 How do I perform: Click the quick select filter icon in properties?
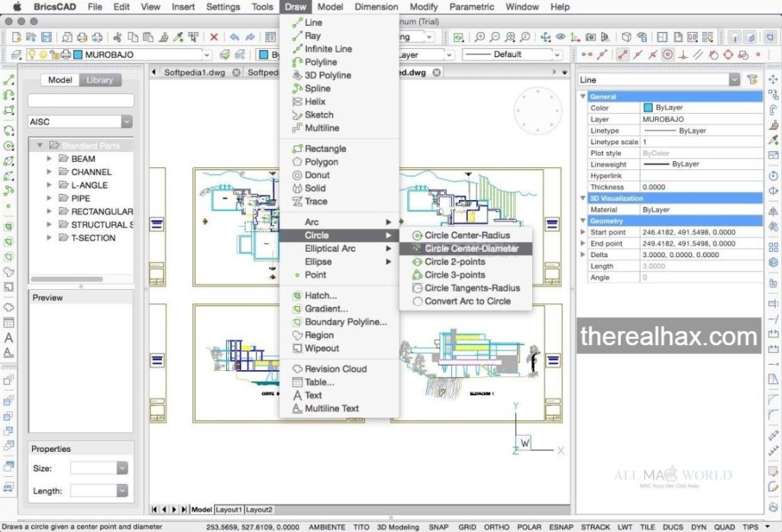pos(752,80)
